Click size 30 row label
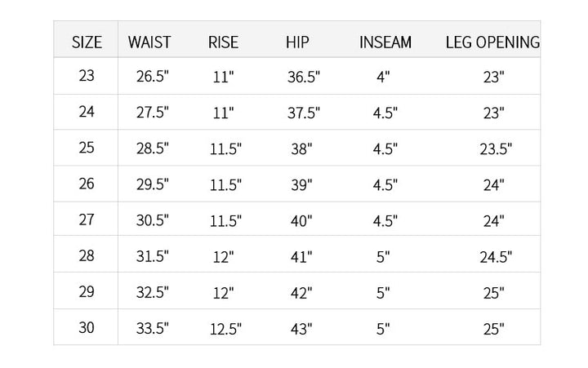 (x=87, y=327)
